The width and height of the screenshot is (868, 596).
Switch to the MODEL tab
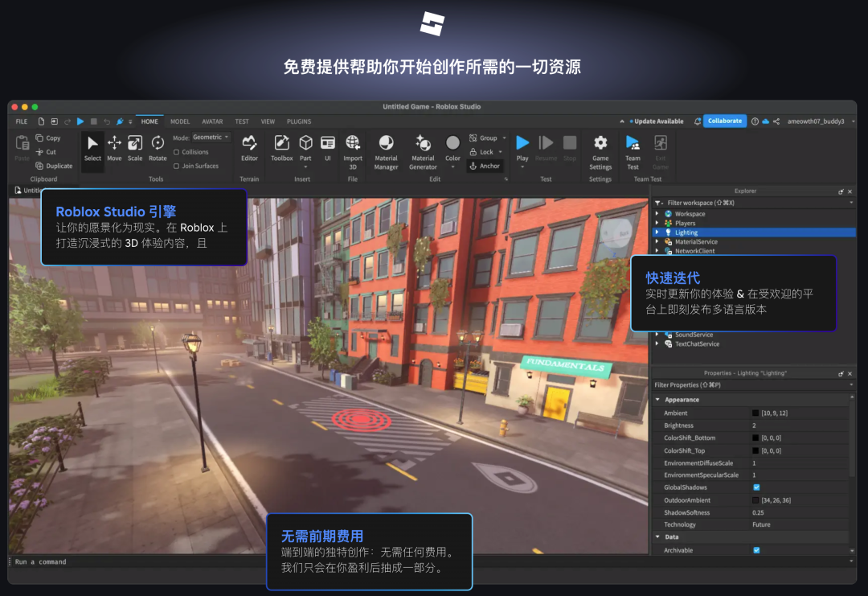[x=180, y=121]
